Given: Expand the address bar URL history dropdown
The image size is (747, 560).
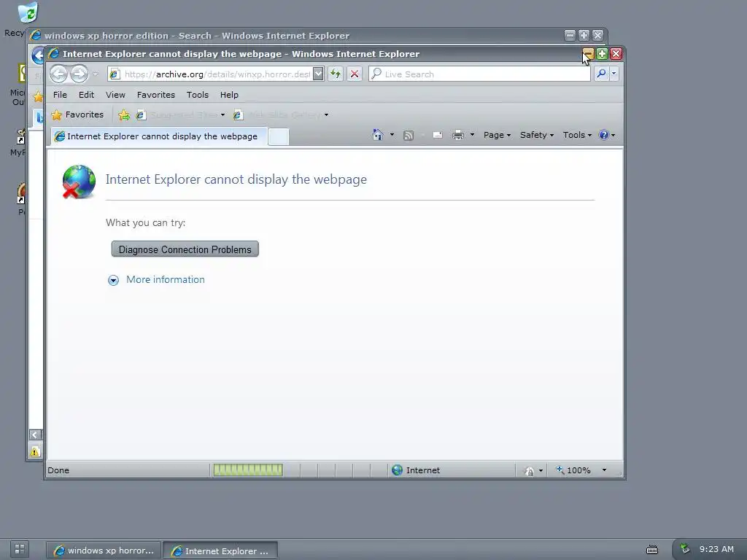Looking at the screenshot, I should coord(318,74).
